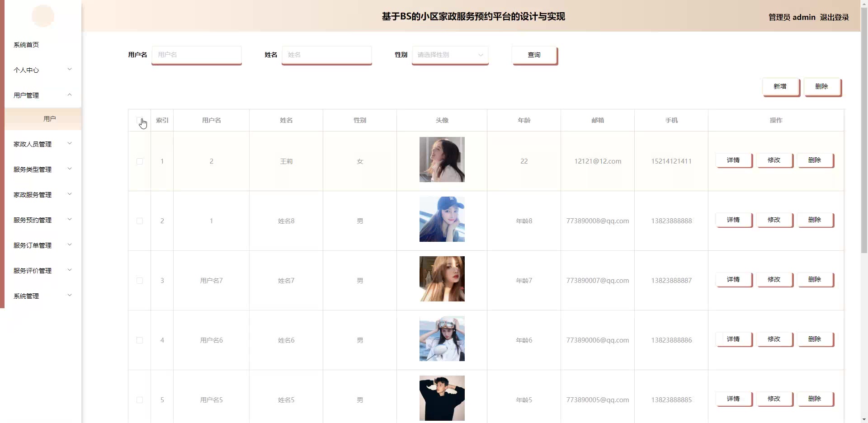
Task: Expand the 家政人员管理 chevron
Action: tap(70, 143)
